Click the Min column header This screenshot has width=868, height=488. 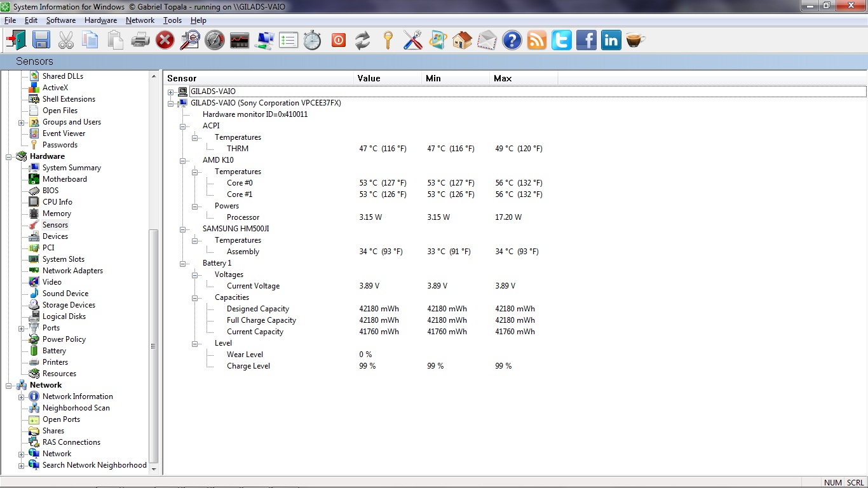[x=456, y=78]
